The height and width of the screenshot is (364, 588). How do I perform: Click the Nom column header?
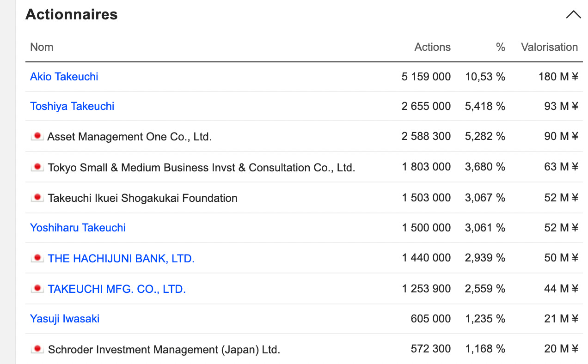click(42, 47)
